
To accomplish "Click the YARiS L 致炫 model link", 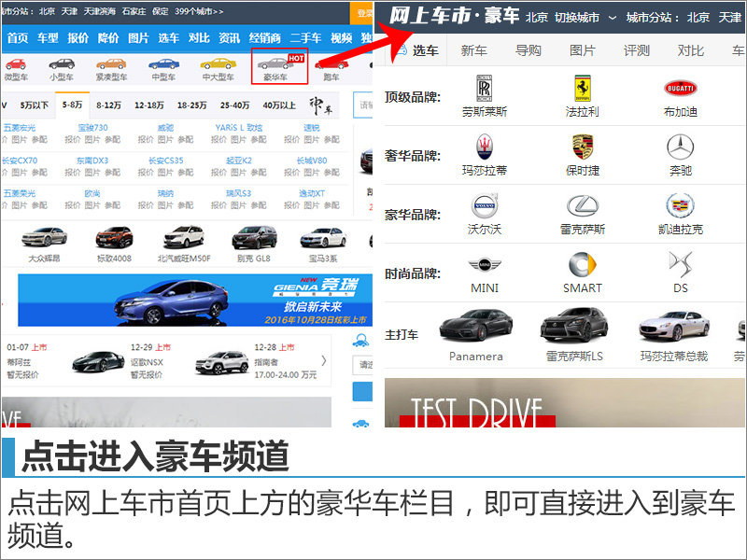I will pos(239,128).
